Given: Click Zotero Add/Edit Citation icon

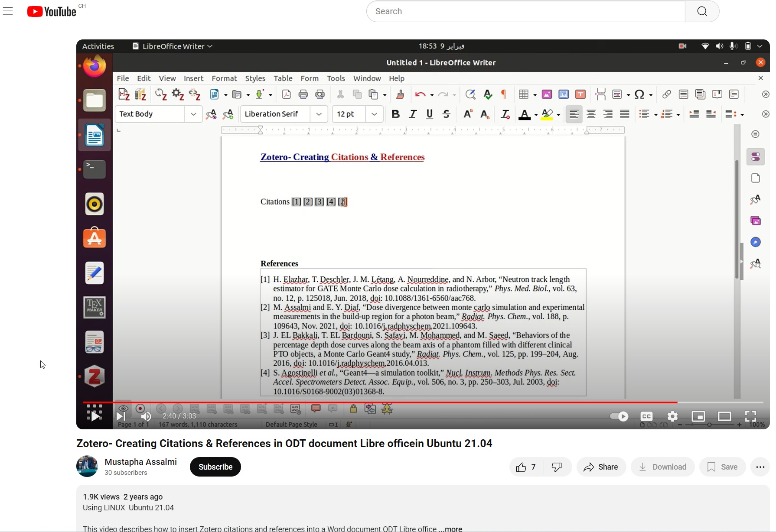Looking at the screenshot, I should [124, 94].
